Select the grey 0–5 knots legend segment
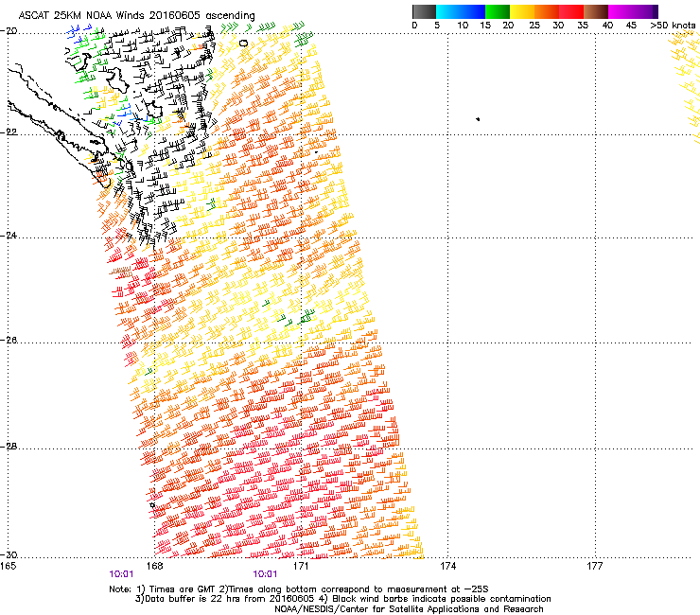 click(424, 11)
